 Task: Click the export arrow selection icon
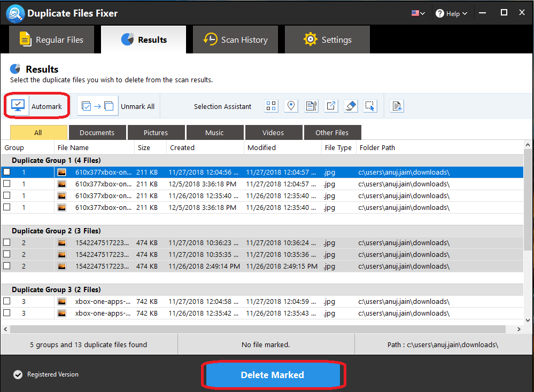pyautogui.click(x=331, y=106)
